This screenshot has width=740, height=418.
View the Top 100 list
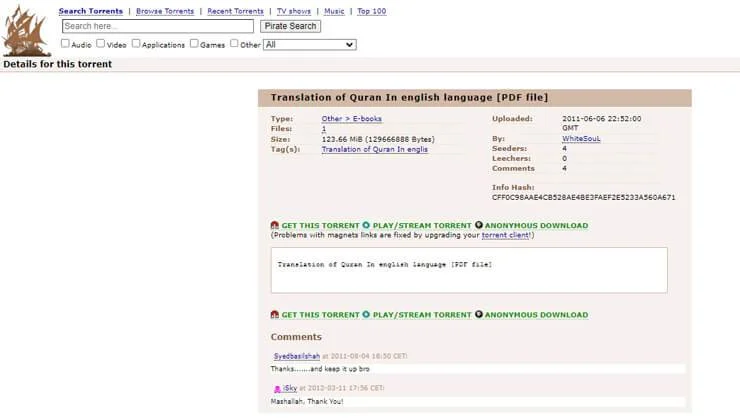(x=371, y=11)
